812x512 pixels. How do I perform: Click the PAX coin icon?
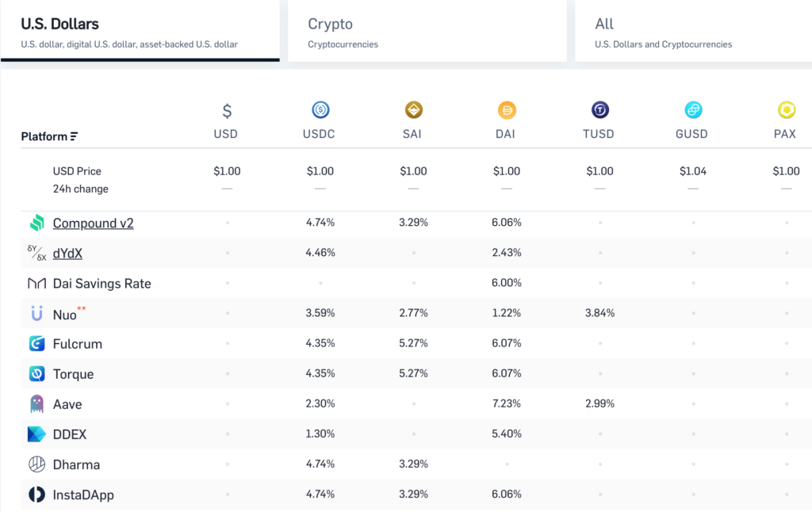tap(787, 109)
